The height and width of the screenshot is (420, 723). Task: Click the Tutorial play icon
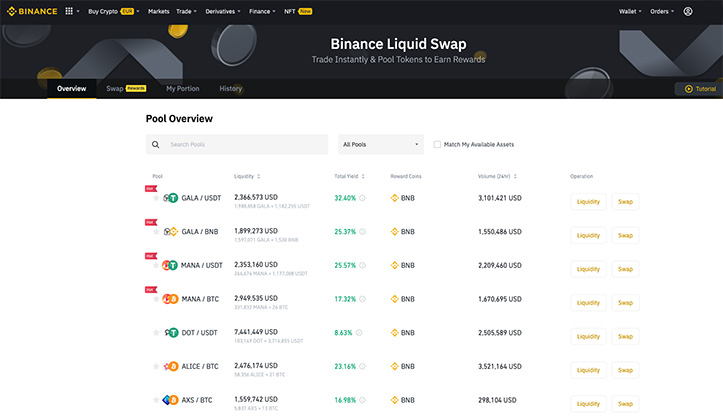point(688,89)
